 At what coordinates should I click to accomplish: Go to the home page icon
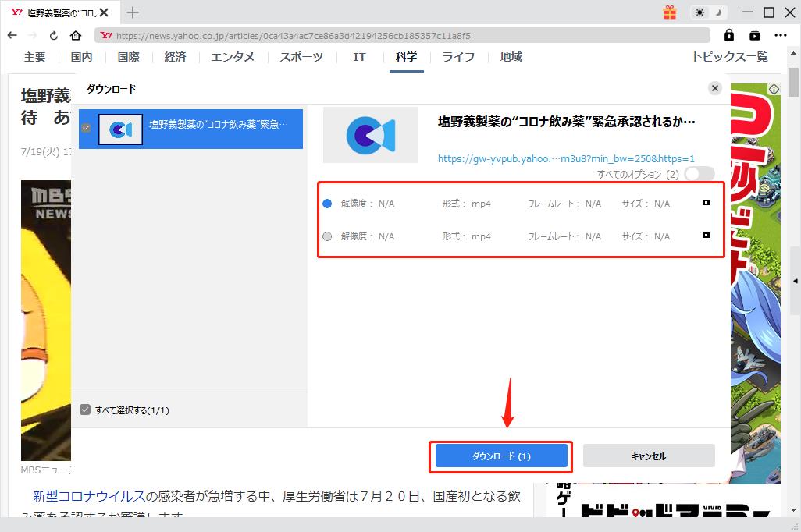tap(76, 35)
